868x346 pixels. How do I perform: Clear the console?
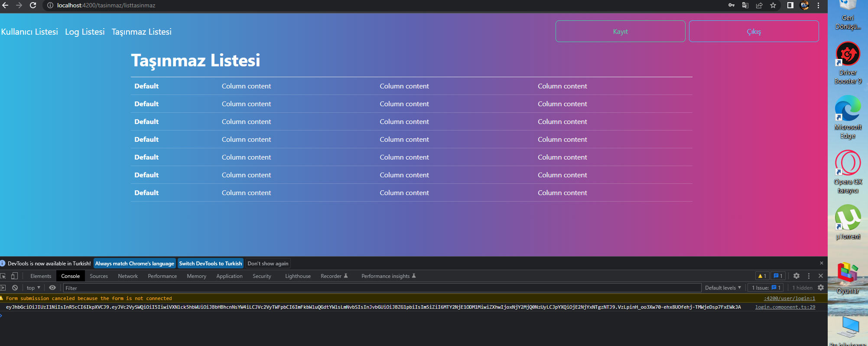click(15, 287)
